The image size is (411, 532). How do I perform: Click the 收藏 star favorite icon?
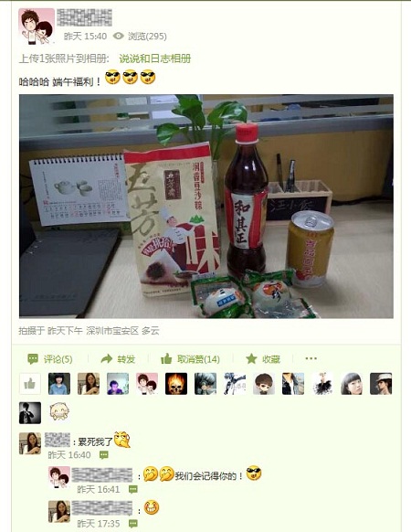click(x=251, y=358)
